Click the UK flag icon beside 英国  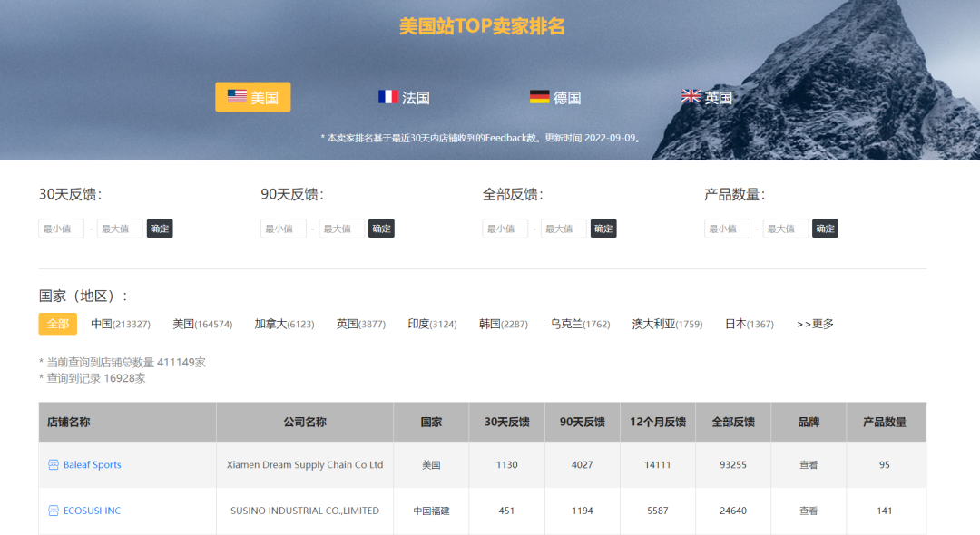691,95
